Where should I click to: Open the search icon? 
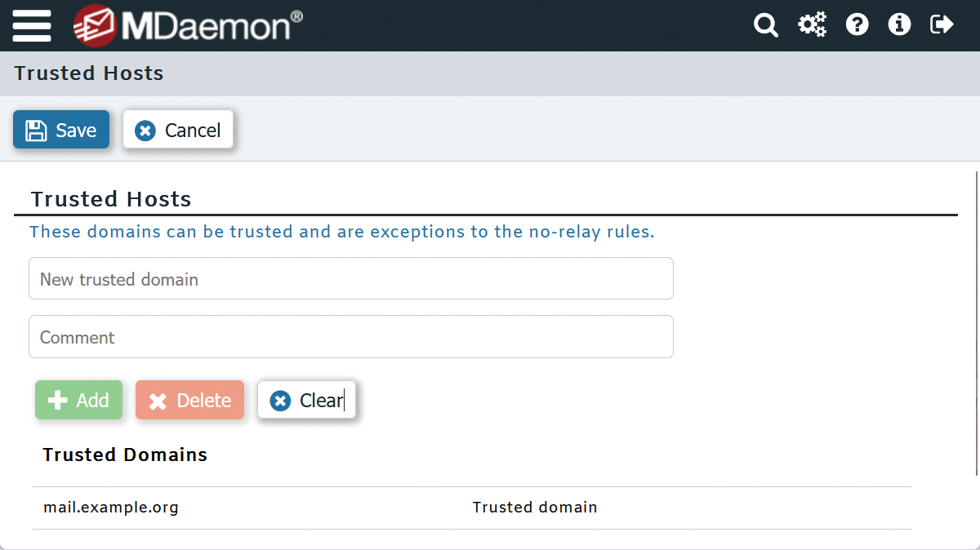766,24
